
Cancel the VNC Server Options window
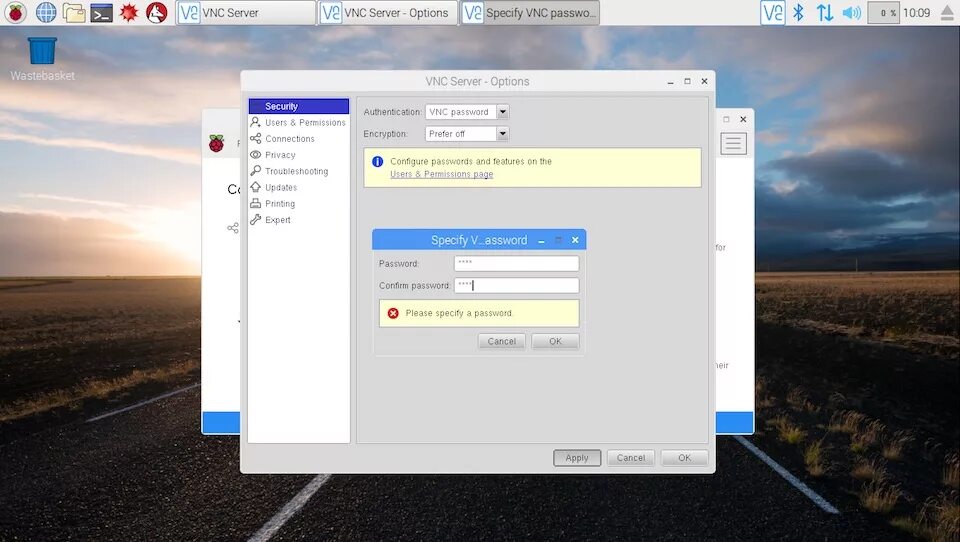click(631, 457)
